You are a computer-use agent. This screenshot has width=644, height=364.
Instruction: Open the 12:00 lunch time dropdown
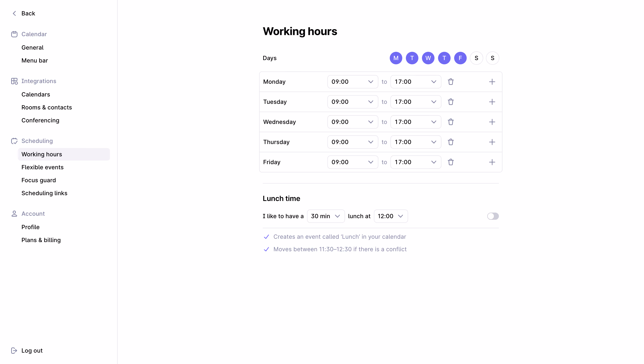pyautogui.click(x=390, y=216)
